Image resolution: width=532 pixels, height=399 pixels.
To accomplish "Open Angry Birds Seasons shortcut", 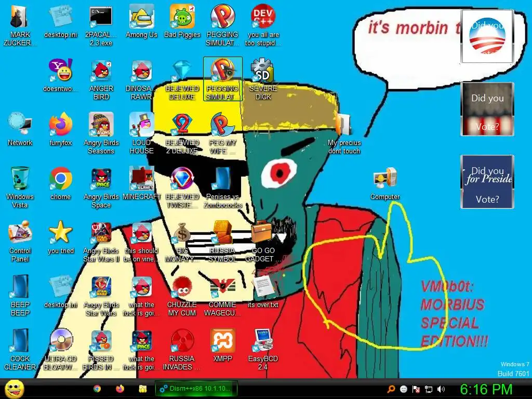I will point(101,134).
